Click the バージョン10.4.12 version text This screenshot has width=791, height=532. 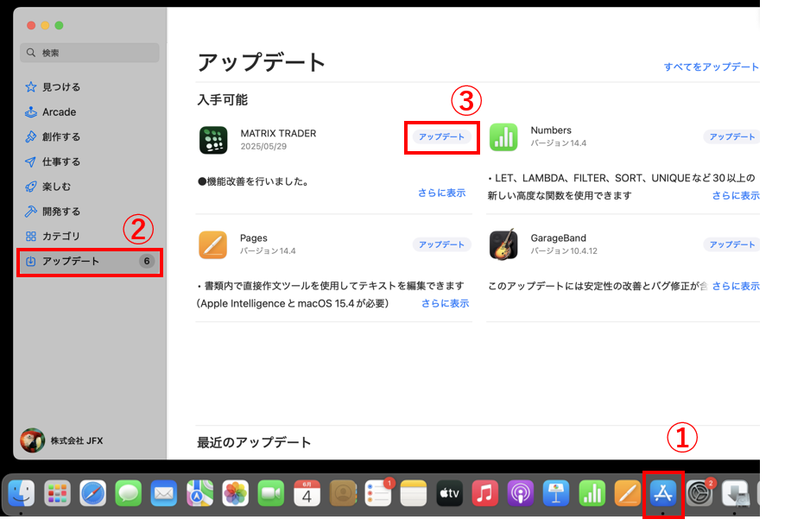point(564,250)
